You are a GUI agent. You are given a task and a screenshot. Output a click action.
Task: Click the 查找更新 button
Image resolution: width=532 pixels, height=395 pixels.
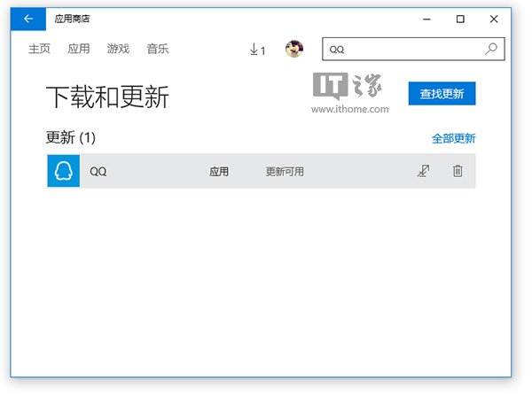point(442,94)
